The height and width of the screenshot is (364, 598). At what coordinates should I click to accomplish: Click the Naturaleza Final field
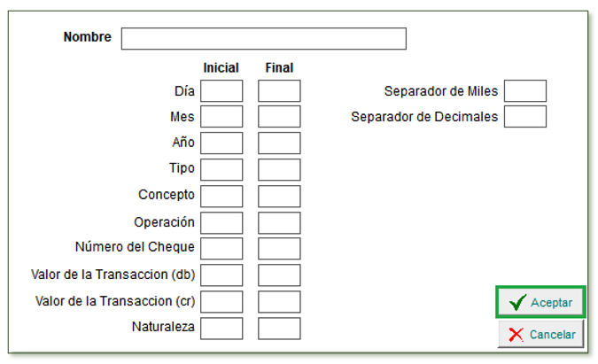tap(279, 329)
